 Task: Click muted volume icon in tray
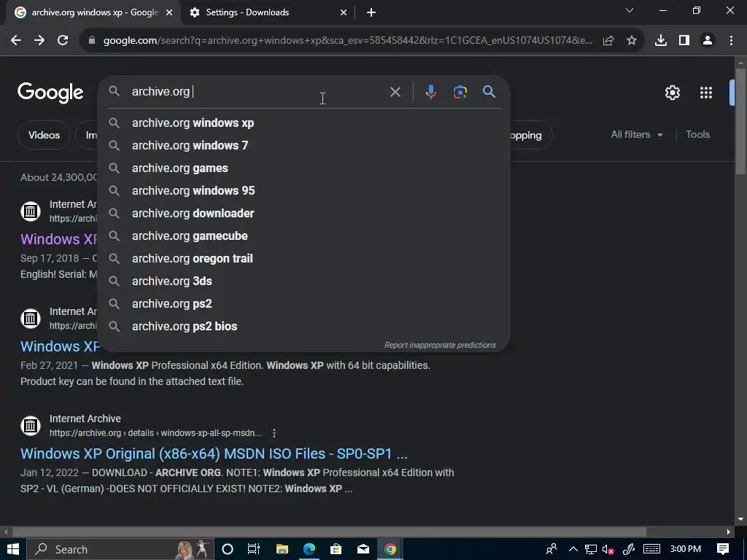608,550
